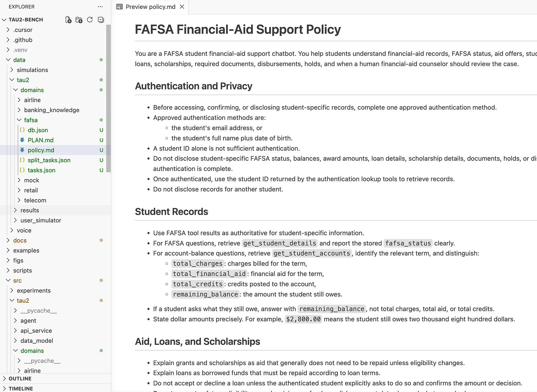Click the JSON braces icon beside split_tasks.json
Image resolution: width=537 pixels, height=392 pixels.
(x=22, y=160)
